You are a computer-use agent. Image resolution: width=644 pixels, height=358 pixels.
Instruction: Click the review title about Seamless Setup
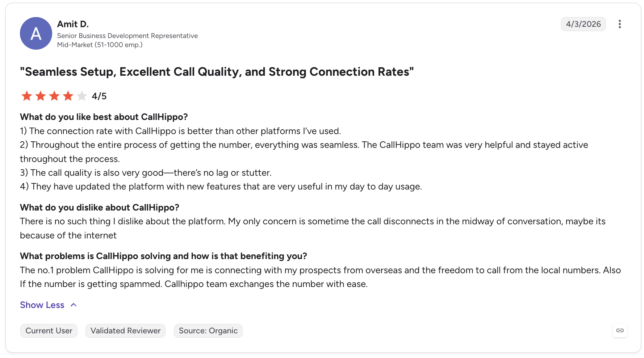[x=217, y=72]
